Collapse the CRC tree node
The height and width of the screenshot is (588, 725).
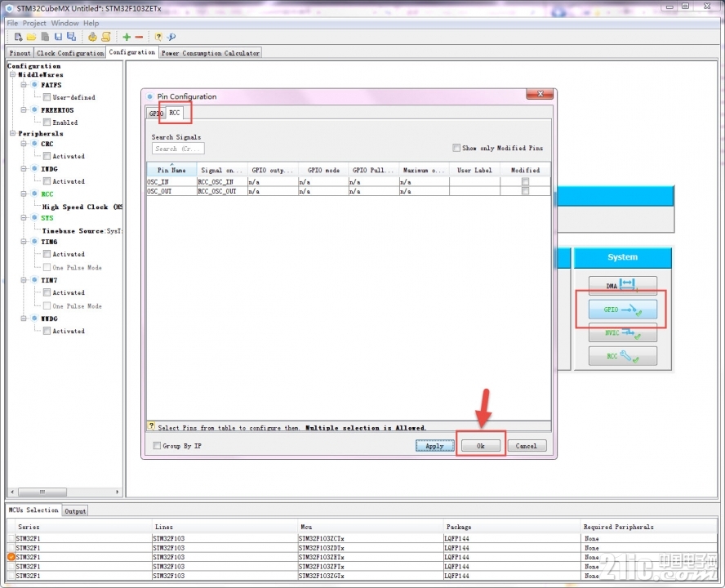24,144
